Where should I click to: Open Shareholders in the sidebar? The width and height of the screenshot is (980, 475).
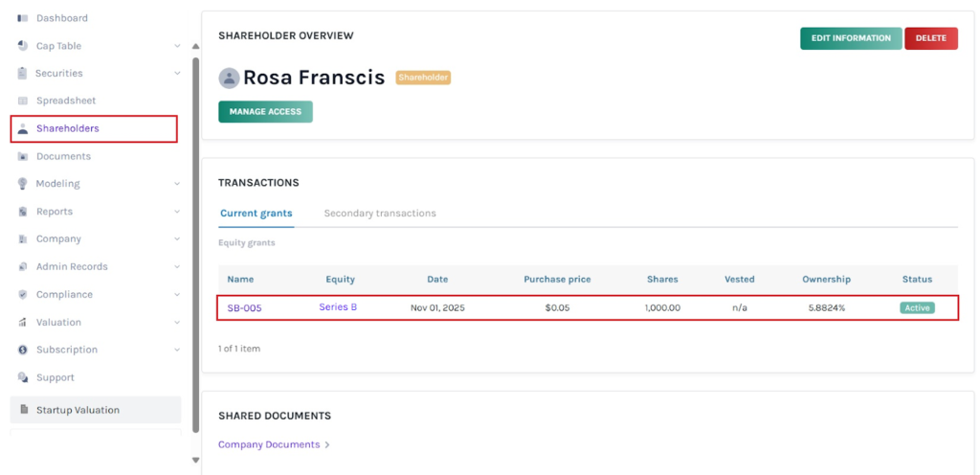tap(67, 128)
